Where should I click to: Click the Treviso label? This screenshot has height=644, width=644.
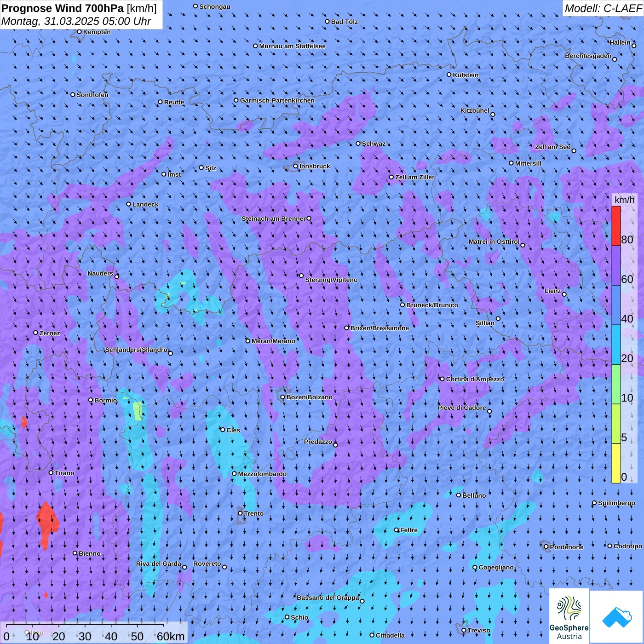pyautogui.click(x=479, y=630)
